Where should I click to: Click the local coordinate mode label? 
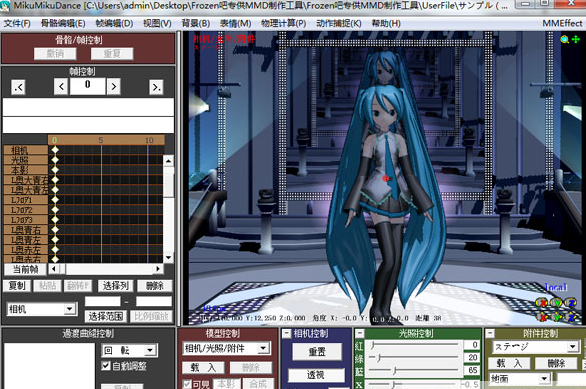556,287
